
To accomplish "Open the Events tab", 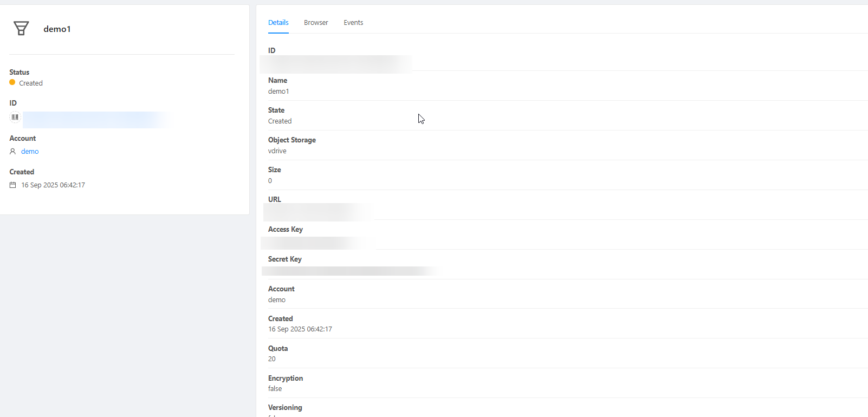I will tap(353, 23).
